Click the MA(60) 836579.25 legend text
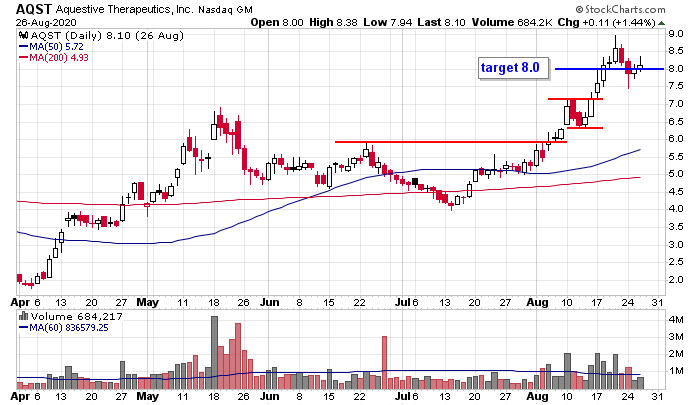 (x=69, y=328)
